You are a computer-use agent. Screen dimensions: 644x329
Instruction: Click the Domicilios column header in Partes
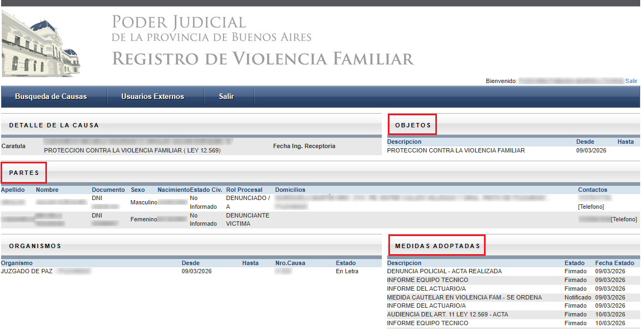point(290,190)
